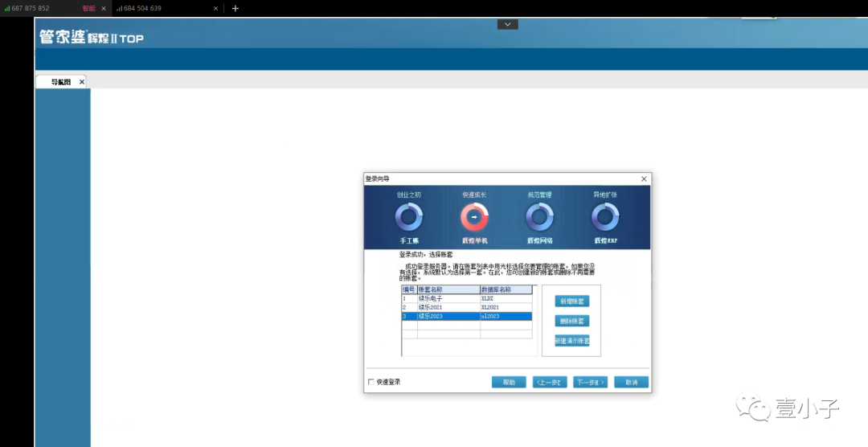Go back with the 上一步 button
868x447 pixels.
[550, 382]
